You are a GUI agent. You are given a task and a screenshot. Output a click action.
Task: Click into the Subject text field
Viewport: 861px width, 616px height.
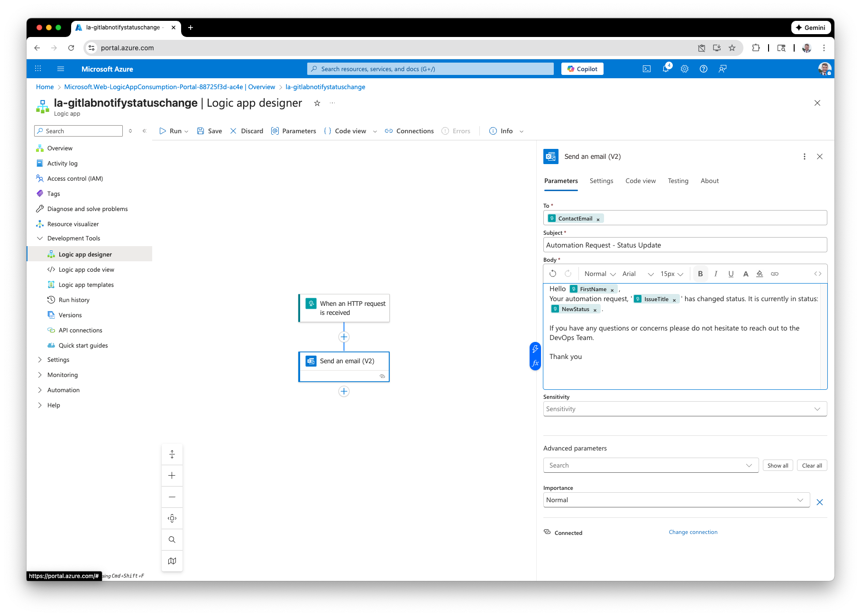685,245
